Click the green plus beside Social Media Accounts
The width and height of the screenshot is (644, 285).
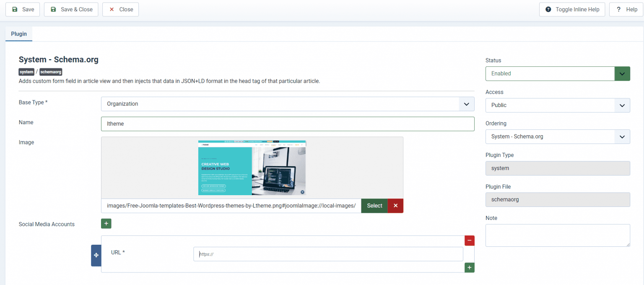[106, 223]
